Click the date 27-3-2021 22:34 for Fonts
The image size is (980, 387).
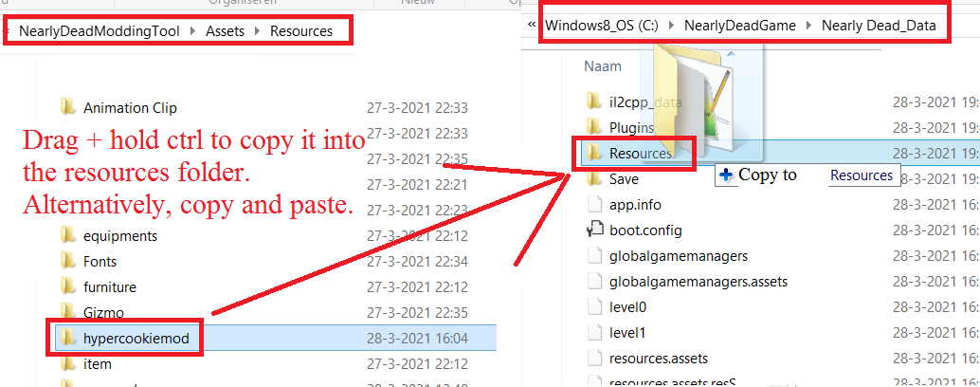[x=418, y=262]
